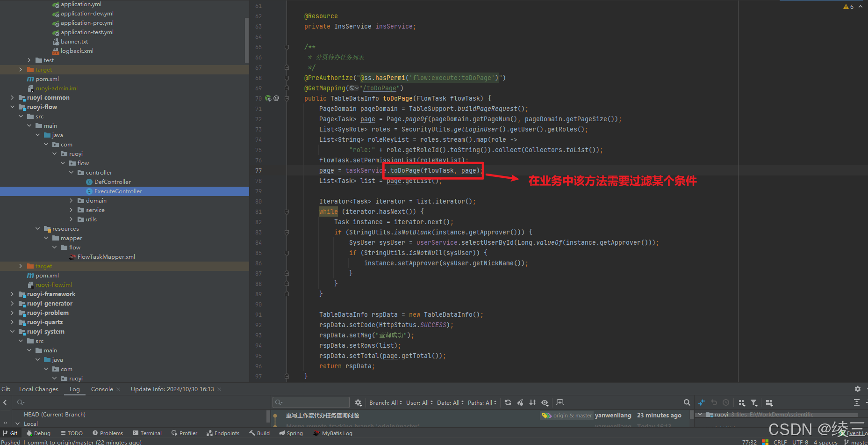
Task: Open a new Git log tab
Action: click(560, 402)
